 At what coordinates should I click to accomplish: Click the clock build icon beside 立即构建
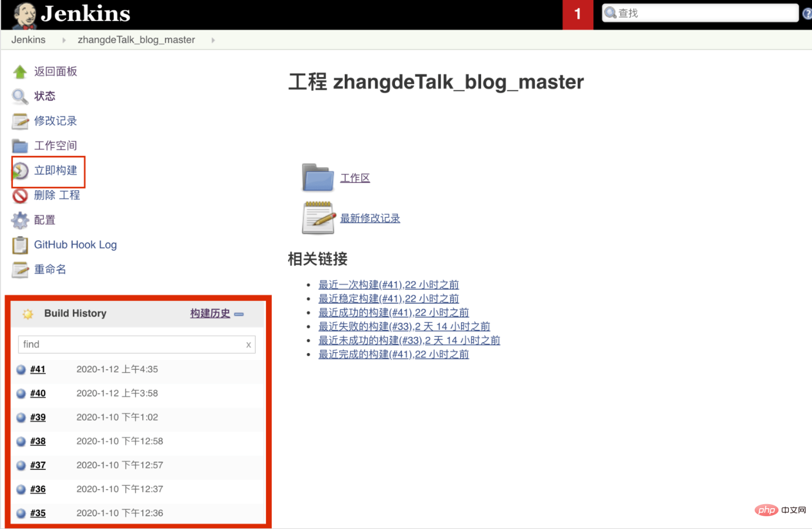(20, 171)
